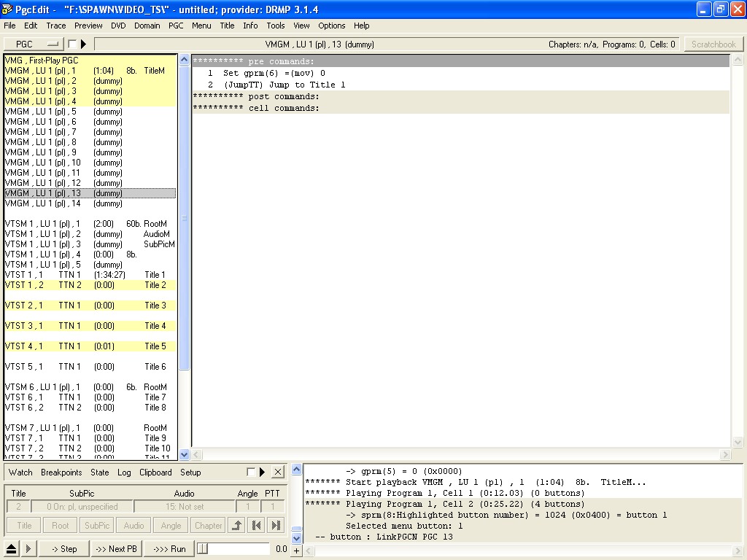747x560 pixels.
Task: Open the Trace menu
Action: coord(55,26)
